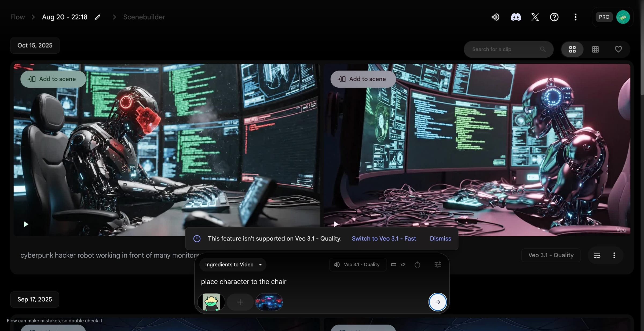This screenshot has height=331, width=644.
Task: Open clip prompt details list icon
Action: [x=597, y=255]
